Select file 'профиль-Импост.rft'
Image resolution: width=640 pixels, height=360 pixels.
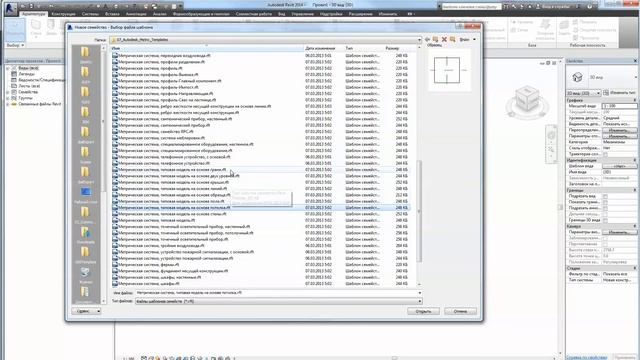point(158,87)
